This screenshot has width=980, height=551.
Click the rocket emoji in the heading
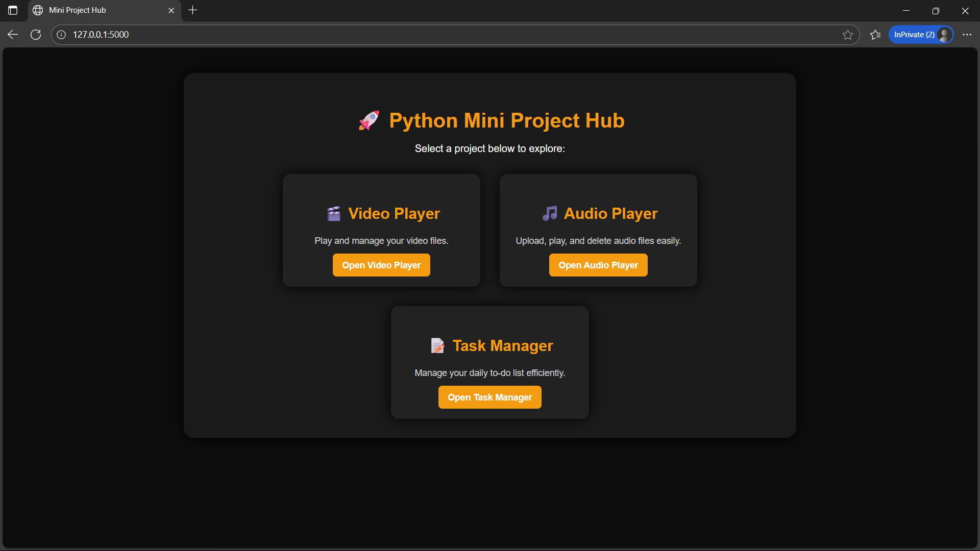point(369,121)
